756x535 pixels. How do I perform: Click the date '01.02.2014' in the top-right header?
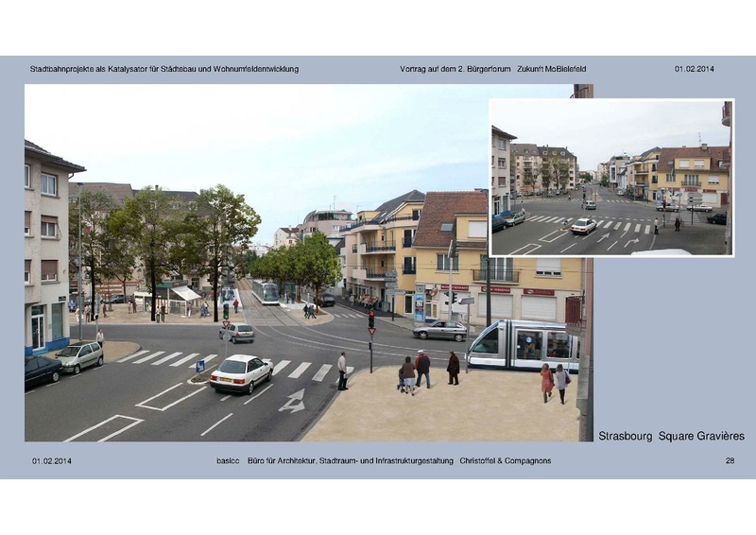pos(694,69)
